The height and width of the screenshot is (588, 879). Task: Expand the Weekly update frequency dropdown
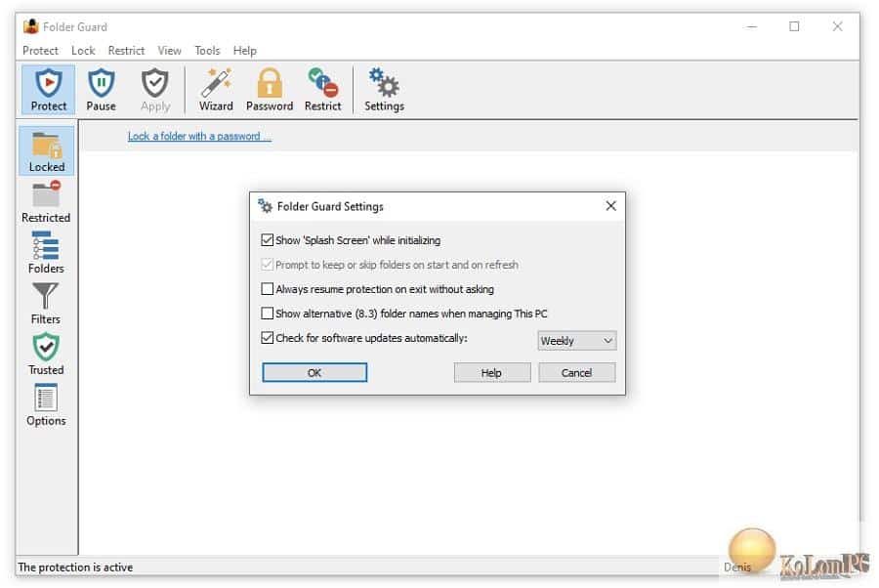tap(577, 340)
